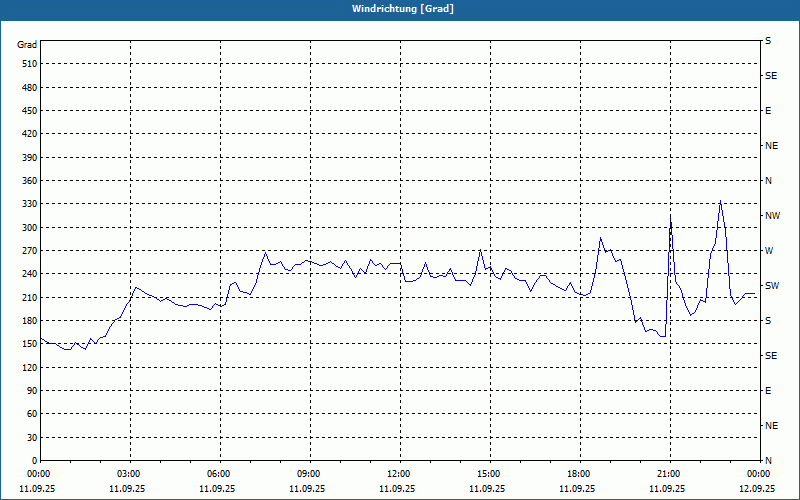Click the "Windrichtung [Grad]" chart title
This screenshot has width=800, height=500.
(403, 9)
